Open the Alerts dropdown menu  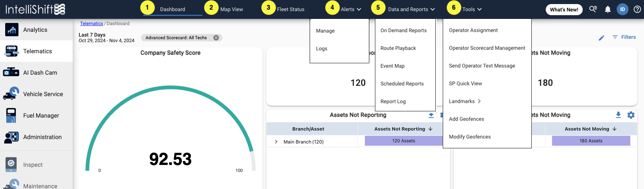[351, 9]
